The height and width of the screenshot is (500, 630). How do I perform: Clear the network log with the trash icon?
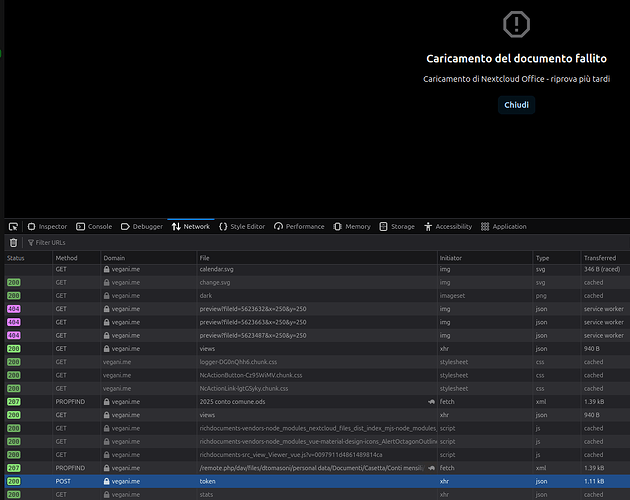13,243
